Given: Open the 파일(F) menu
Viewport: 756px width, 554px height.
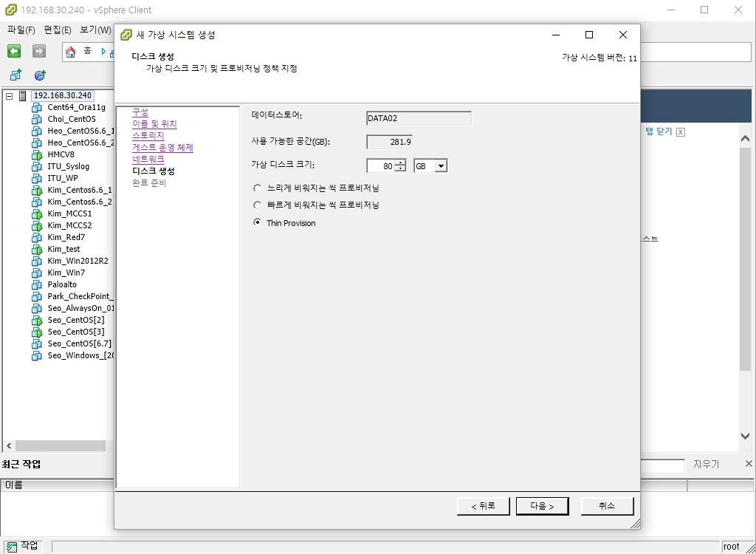Looking at the screenshot, I should (21, 30).
